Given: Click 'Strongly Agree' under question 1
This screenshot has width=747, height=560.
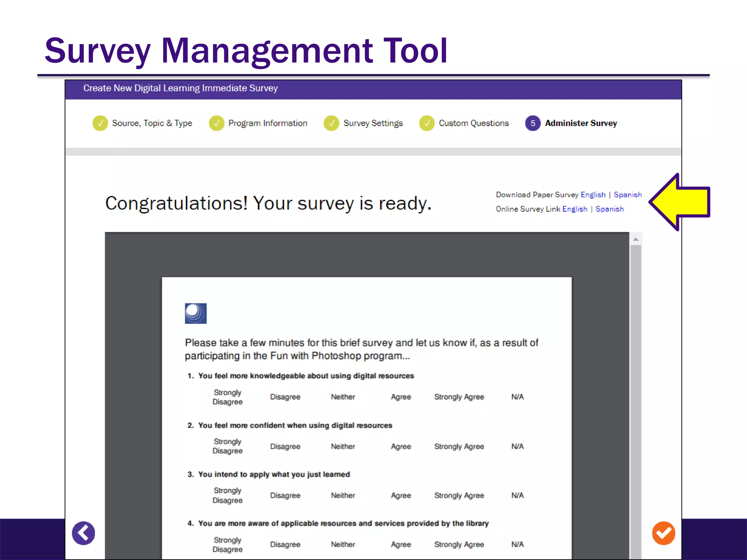Looking at the screenshot, I should coord(459,397).
